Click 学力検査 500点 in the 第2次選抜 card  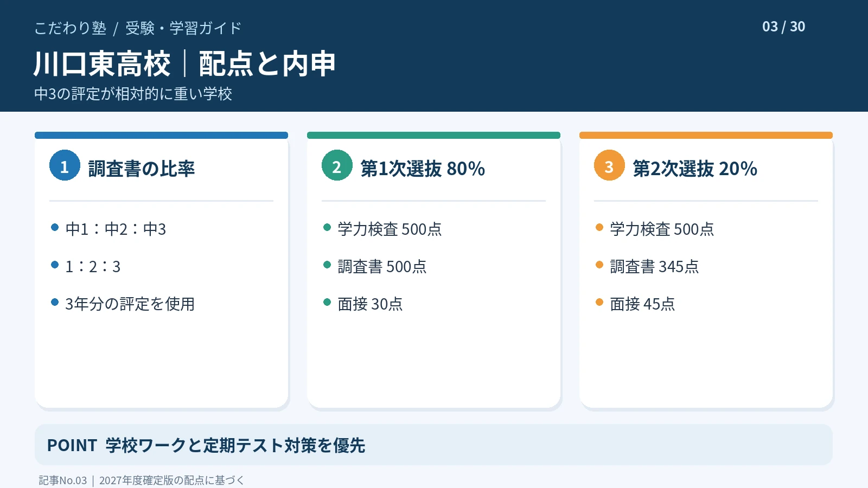pos(662,229)
